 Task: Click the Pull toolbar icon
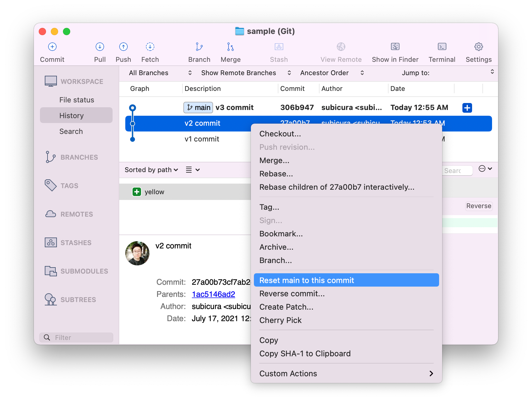coord(100,47)
